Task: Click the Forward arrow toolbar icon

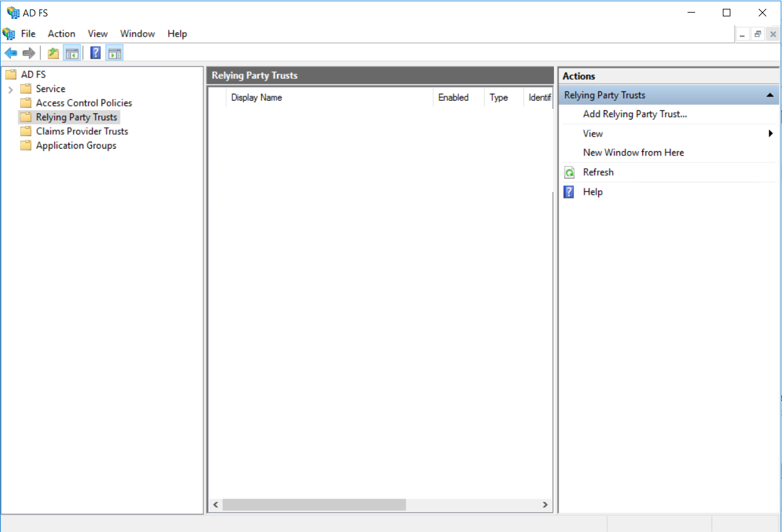Action: click(28, 54)
